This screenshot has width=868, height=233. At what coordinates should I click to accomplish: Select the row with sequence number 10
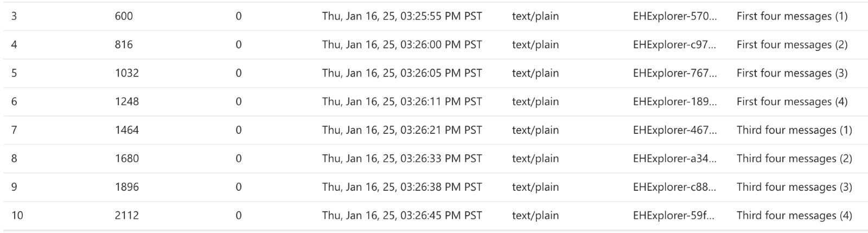tap(434, 215)
